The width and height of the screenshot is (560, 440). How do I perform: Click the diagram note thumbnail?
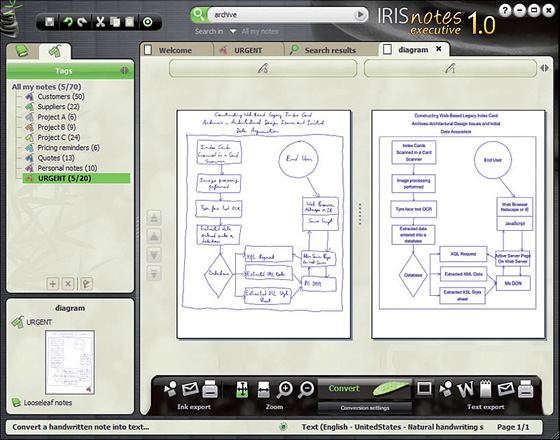coord(70,362)
